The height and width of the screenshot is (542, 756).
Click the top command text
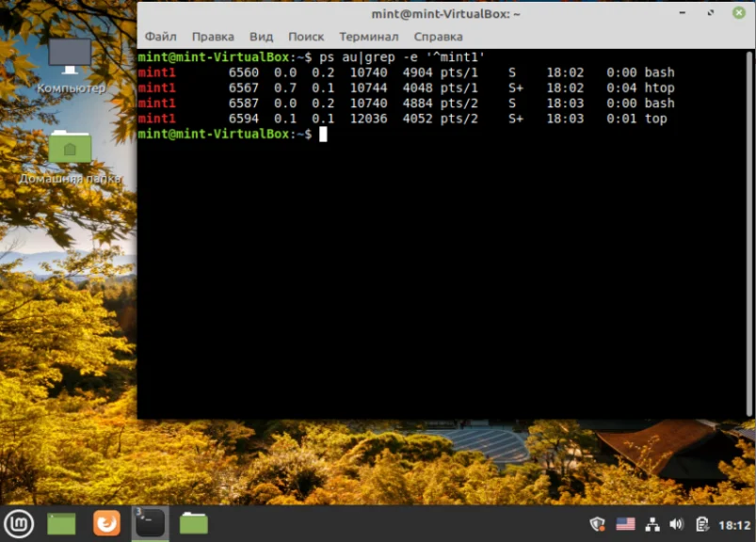655,119
